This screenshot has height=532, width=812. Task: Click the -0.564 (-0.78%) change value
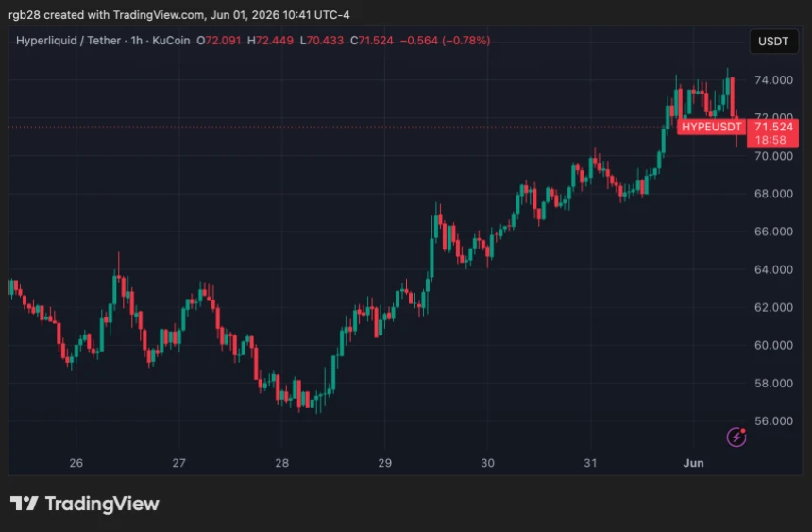445,41
